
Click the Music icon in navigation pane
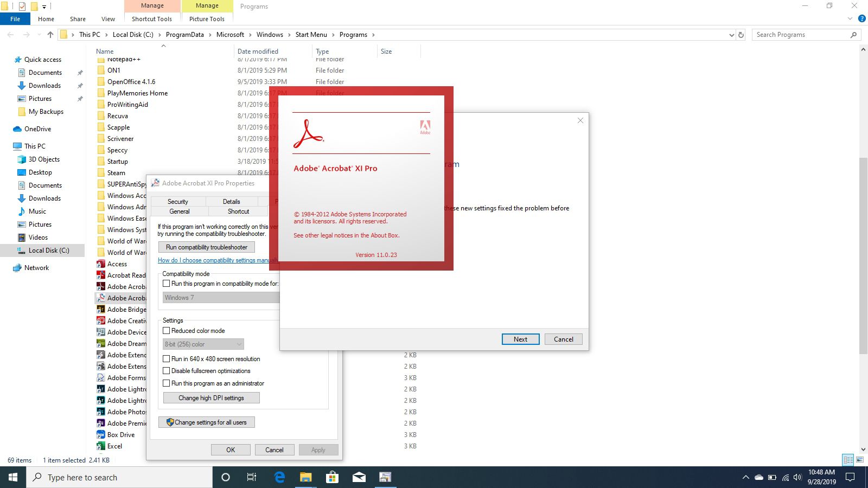[22, 211]
